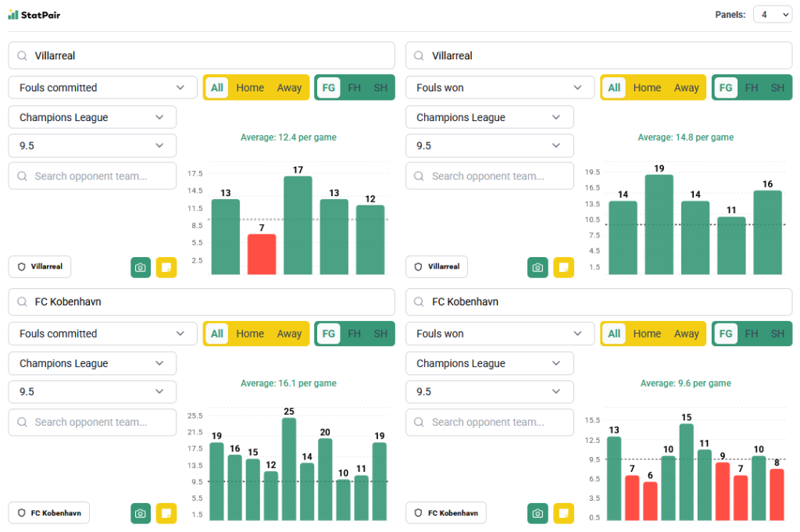The width and height of the screenshot is (800, 532).
Task: Open the note icon in Villarreal Fouls won panel
Action: 563,267
